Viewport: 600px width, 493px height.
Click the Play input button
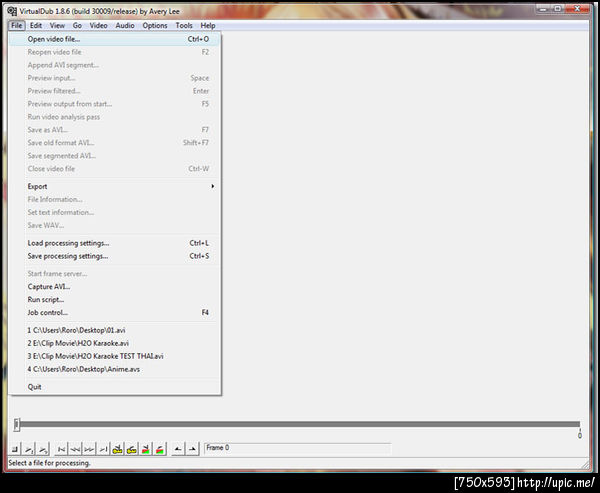tap(29, 449)
